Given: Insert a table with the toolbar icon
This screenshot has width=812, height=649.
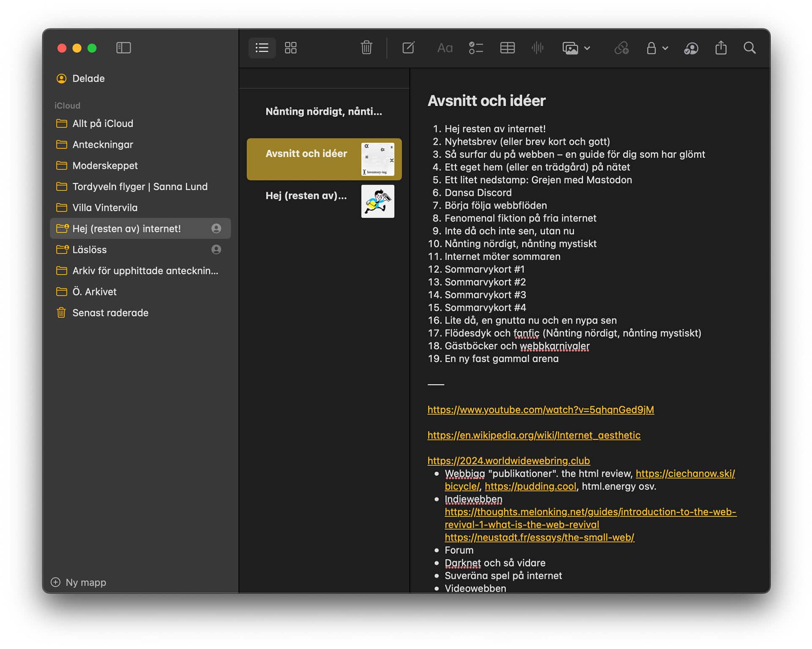Looking at the screenshot, I should [507, 48].
